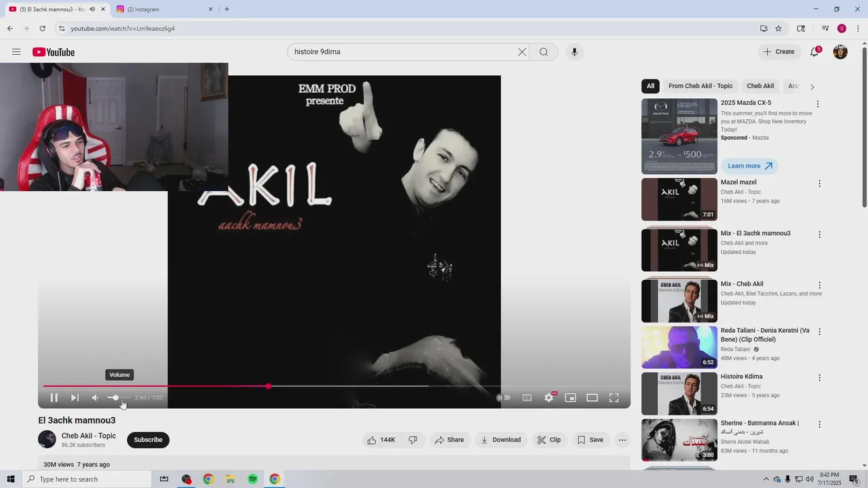Open options menu for Mazel mazel
This screenshot has height=488, width=868.
coord(819,184)
